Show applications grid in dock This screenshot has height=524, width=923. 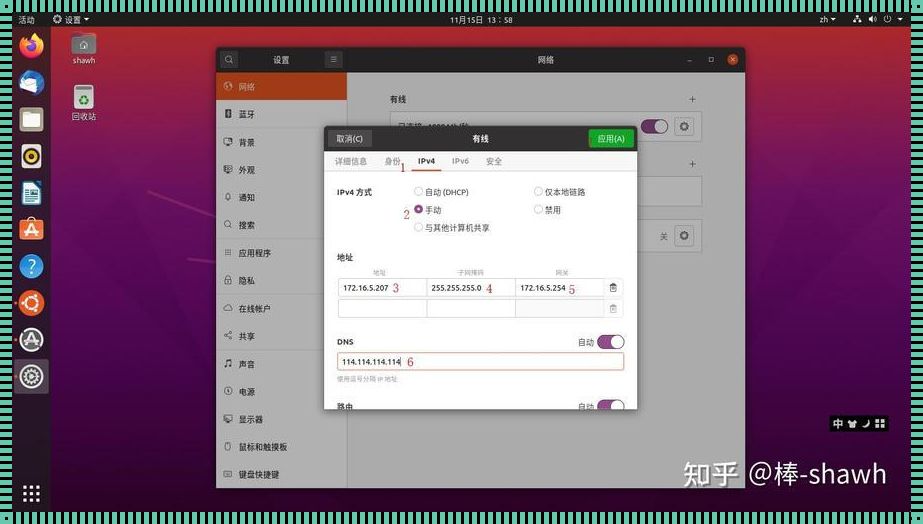(31, 493)
